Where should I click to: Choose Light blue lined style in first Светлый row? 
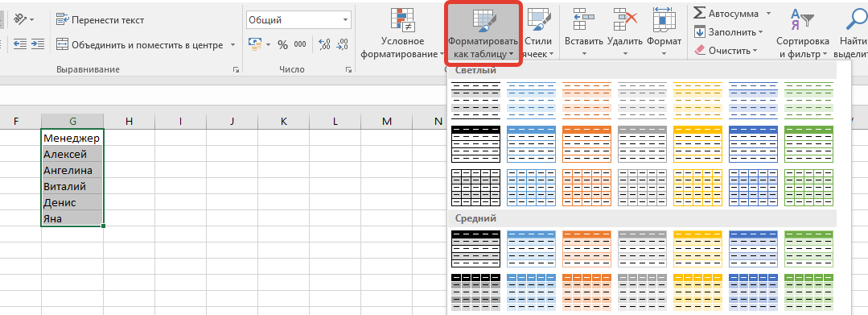(x=532, y=101)
